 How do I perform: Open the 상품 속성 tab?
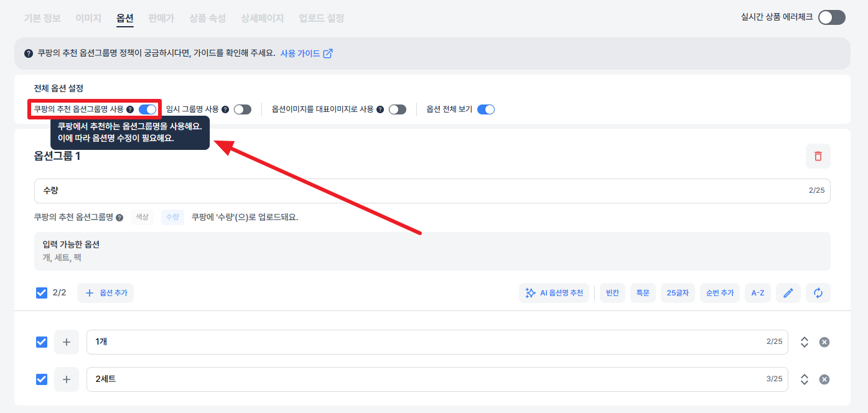(207, 18)
